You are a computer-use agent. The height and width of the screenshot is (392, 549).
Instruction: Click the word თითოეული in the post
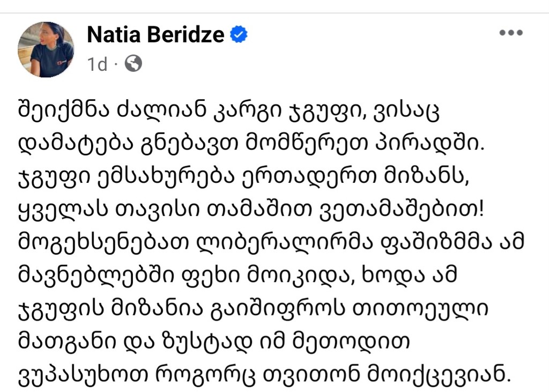[420, 308]
